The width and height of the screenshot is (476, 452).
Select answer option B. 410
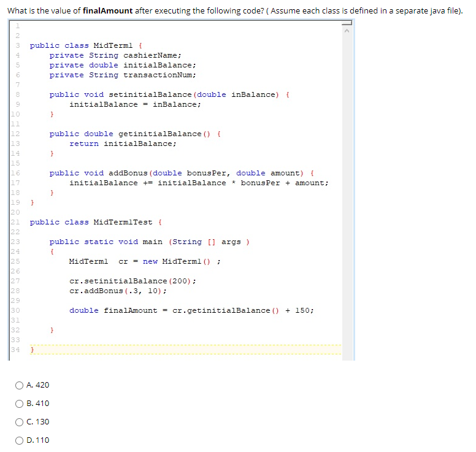(x=19, y=404)
